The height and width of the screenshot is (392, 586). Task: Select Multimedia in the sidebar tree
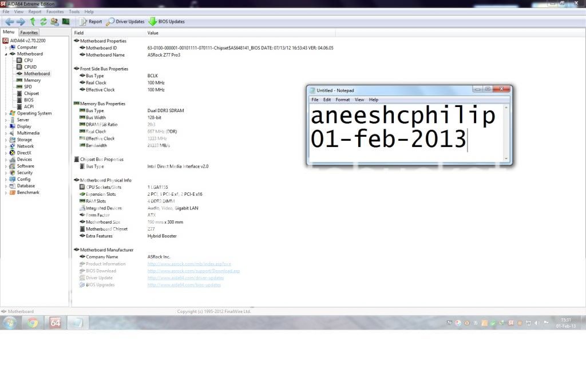coord(28,133)
